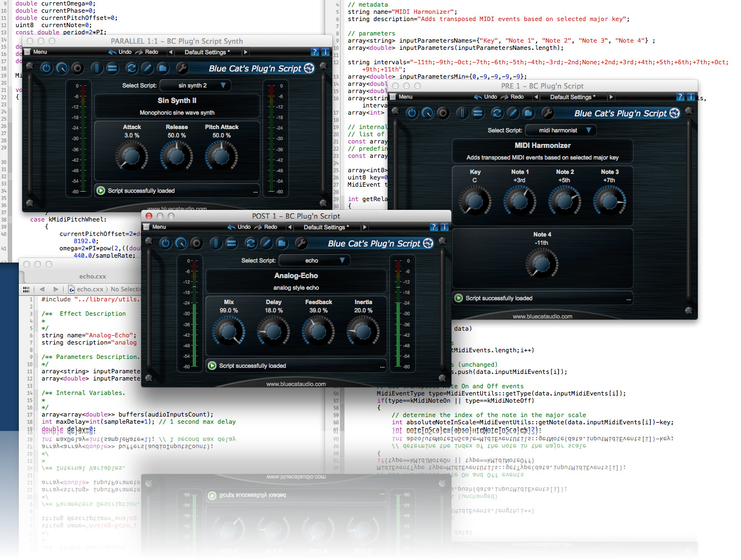Open help question mark in POST 1 window
Screen dimensions: 741x560
[x=434, y=227]
